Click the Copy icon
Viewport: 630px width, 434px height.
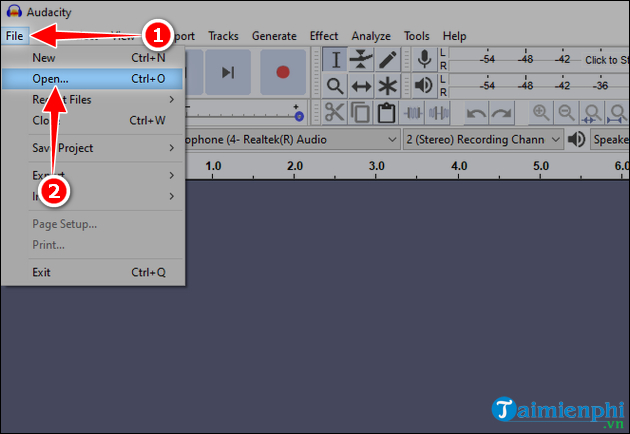pos(360,113)
